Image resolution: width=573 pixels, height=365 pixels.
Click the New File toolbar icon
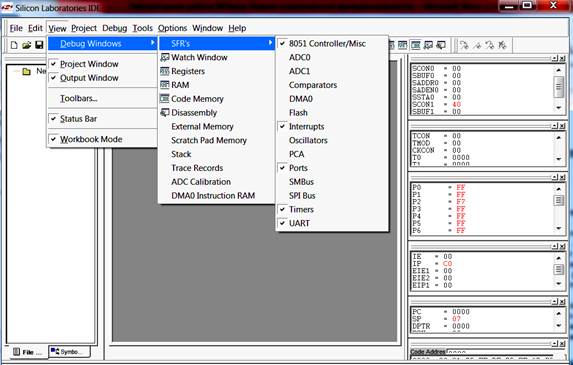[x=14, y=45]
